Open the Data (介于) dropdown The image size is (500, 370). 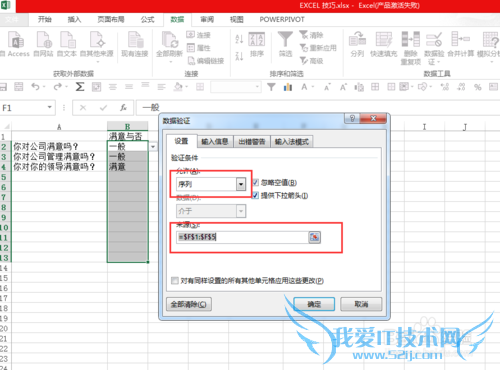point(241,211)
